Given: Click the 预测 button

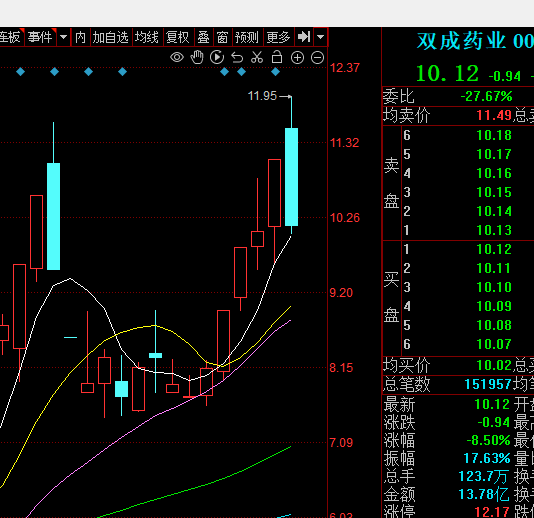Looking at the screenshot, I should tap(247, 37).
